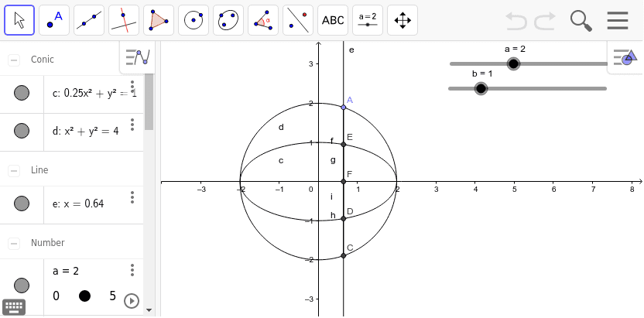Select equation d: x² + y² = 4
644x318 pixels.
[x=85, y=132]
